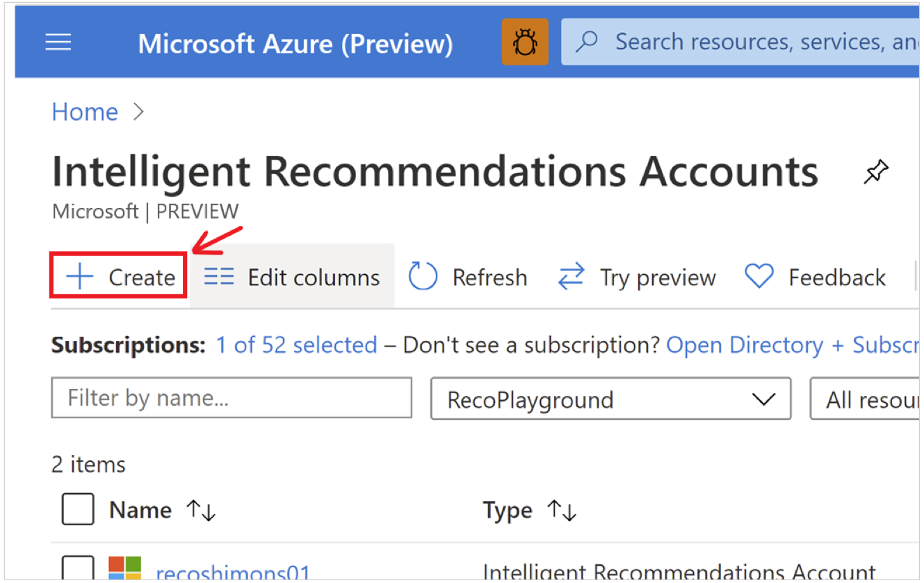Click the Refresh circular arrow icon
This screenshot has width=924, height=583.
[424, 276]
